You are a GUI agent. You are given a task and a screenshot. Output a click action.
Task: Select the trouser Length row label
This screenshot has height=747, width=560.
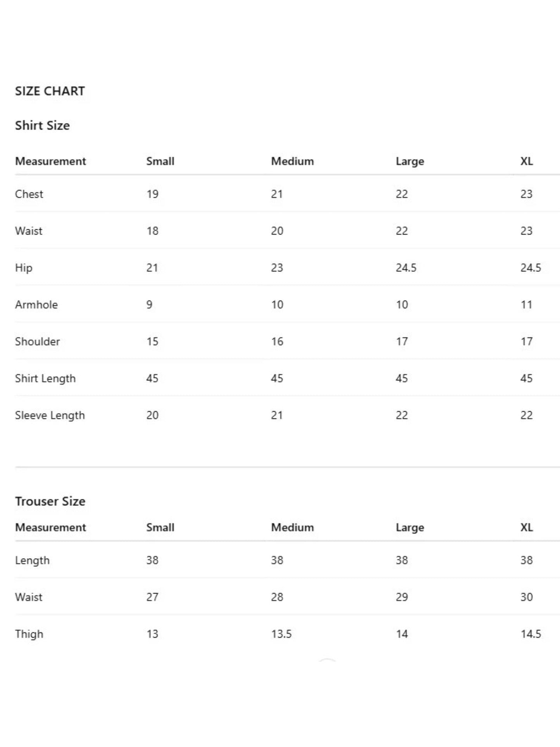[x=32, y=560]
